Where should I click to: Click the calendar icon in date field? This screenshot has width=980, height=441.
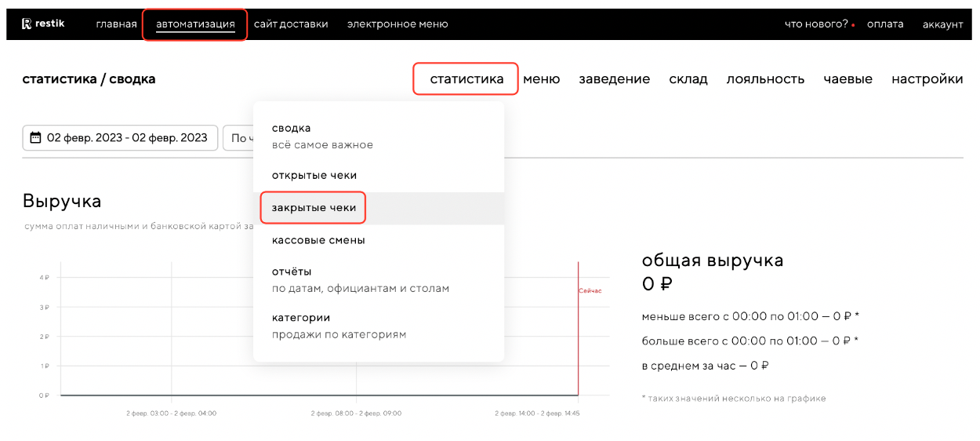[x=35, y=138]
